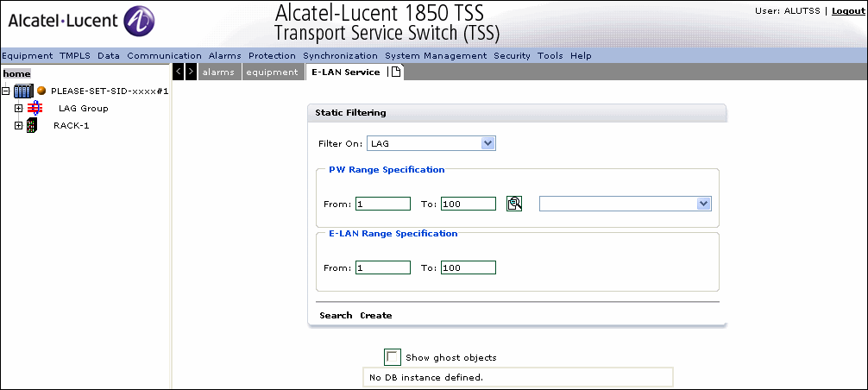Image resolution: width=868 pixels, height=390 pixels.
Task: Go forward with right arrow tab button
Action: [x=191, y=72]
